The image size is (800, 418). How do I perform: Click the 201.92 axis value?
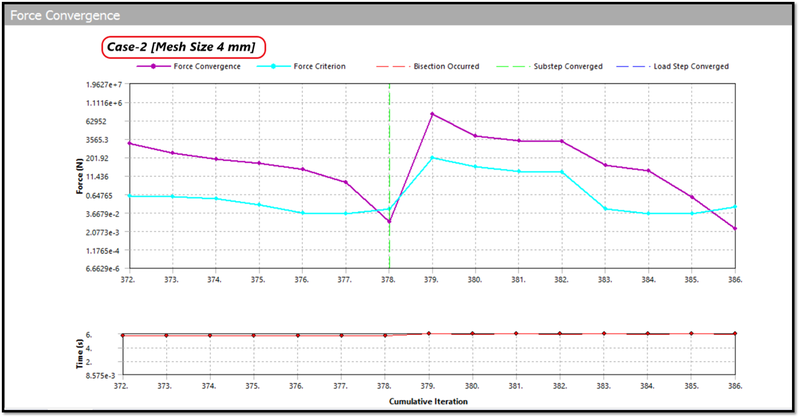tap(97, 158)
